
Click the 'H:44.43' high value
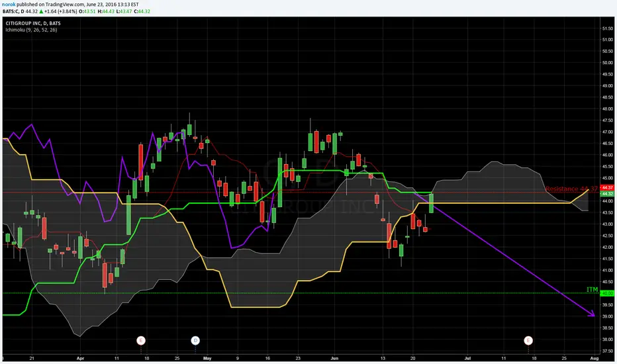[x=105, y=11]
